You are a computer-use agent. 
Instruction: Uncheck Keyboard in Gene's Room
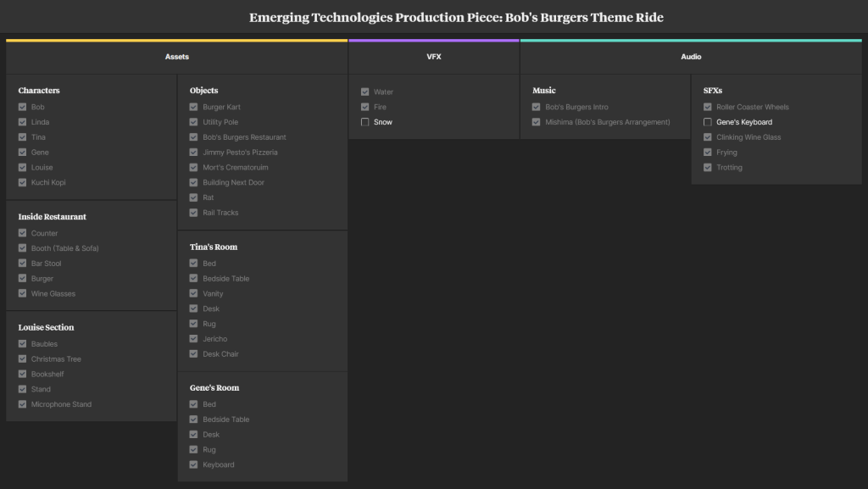coord(194,464)
